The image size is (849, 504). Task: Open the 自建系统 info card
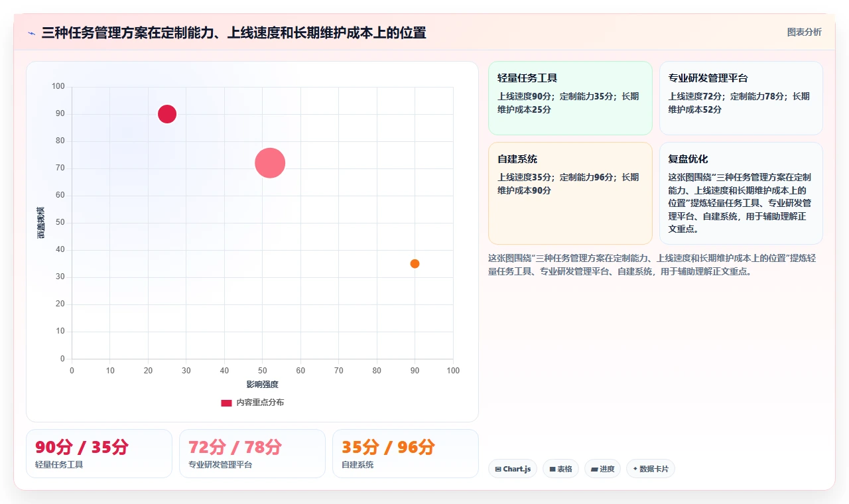click(570, 194)
